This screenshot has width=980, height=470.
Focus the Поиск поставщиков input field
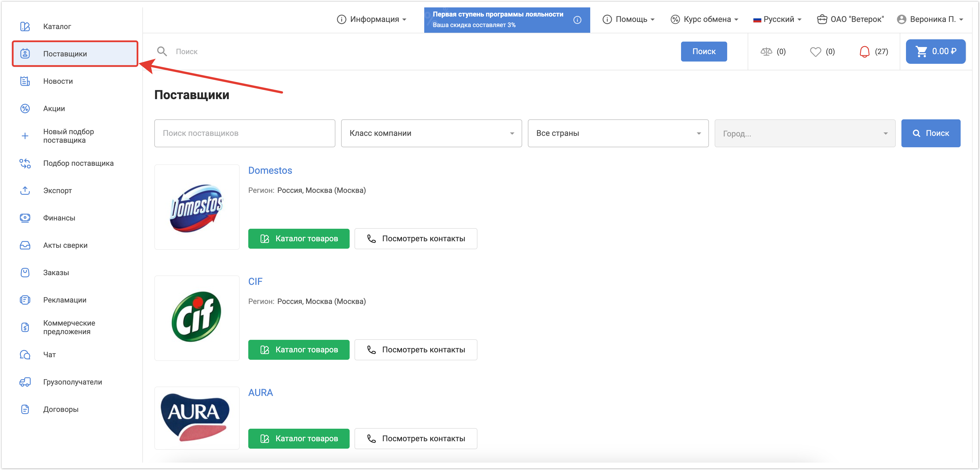[245, 133]
